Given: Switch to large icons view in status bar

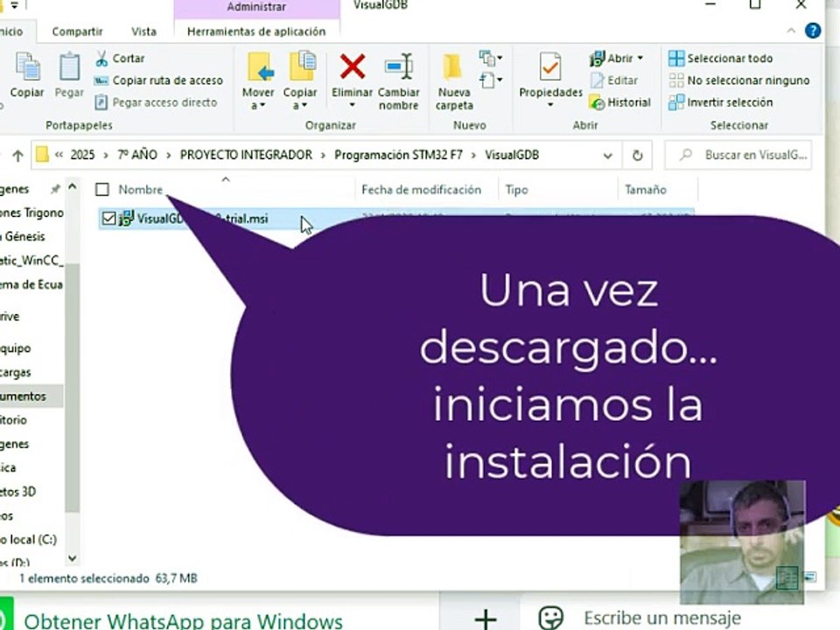Looking at the screenshot, I should coord(810,577).
